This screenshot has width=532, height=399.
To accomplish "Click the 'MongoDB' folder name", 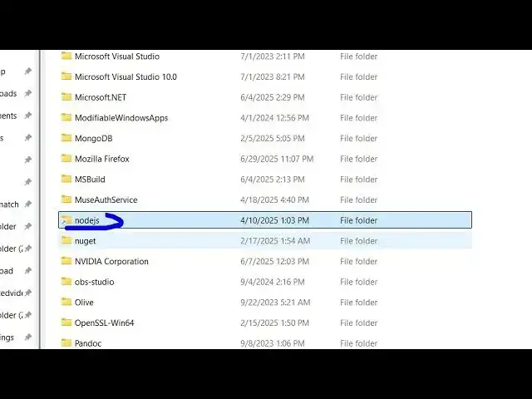I will coord(93,139).
